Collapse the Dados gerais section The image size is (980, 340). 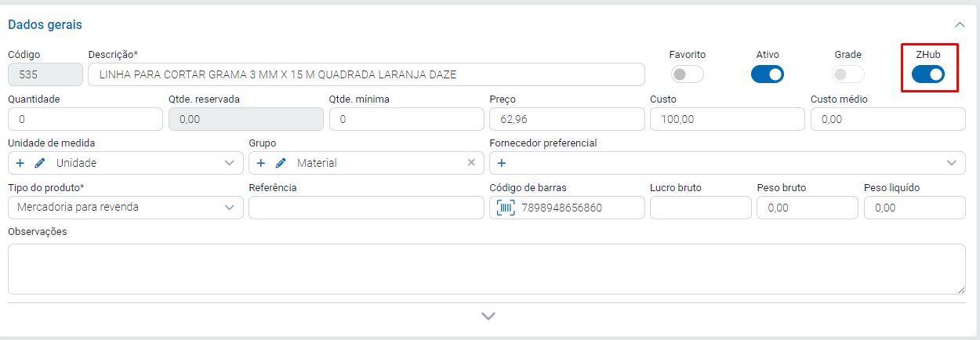point(959,25)
